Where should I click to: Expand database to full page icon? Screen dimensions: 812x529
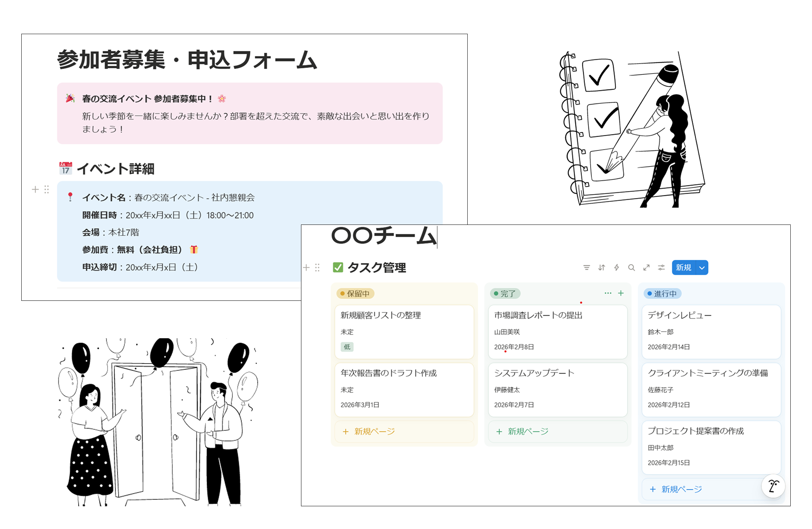click(646, 267)
